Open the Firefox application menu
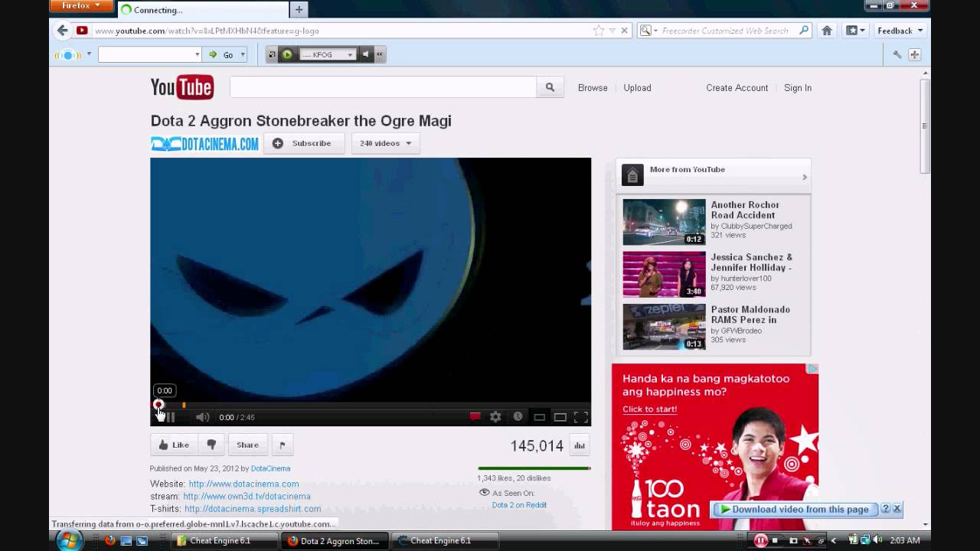 pos(81,6)
